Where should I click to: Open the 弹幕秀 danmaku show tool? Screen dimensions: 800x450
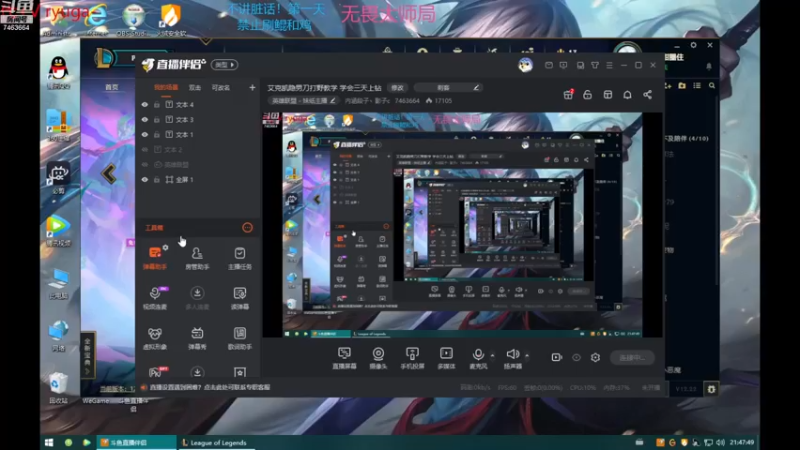coord(197,338)
